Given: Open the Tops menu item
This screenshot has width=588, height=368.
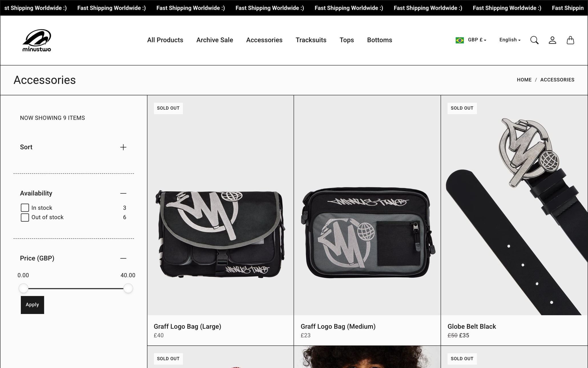Looking at the screenshot, I should click(347, 40).
